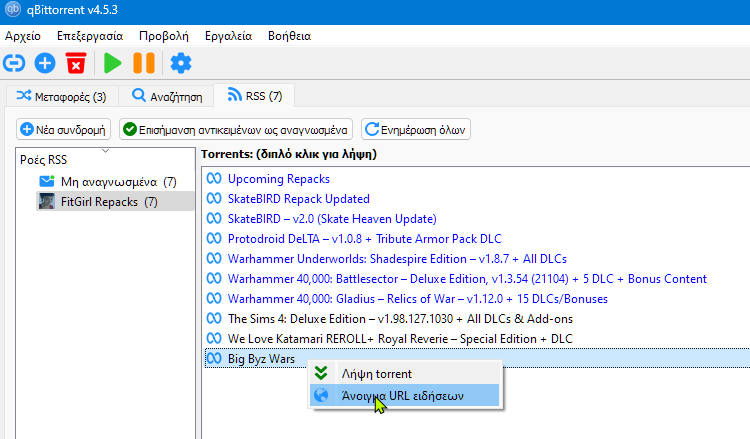Click the feed icon beside Upcoming Repacks
The width and height of the screenshot is (750, 439).
pyautogui.click(x=214, y=178)
